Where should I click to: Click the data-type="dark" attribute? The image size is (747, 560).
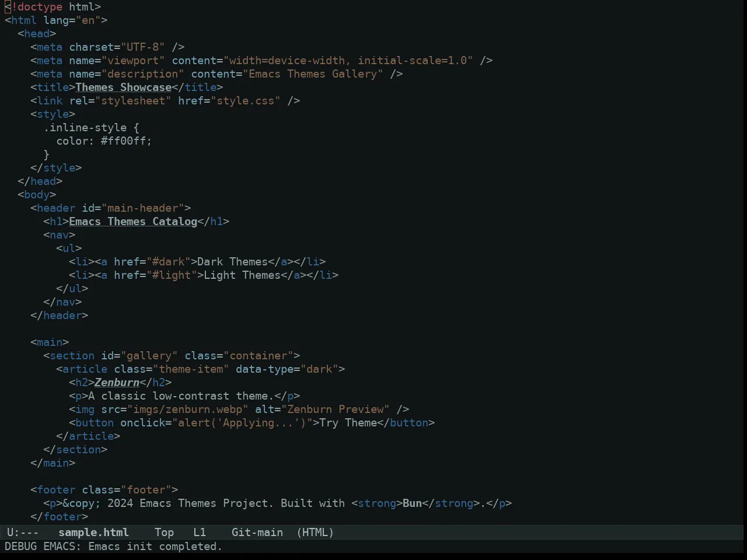pos(287,369)
